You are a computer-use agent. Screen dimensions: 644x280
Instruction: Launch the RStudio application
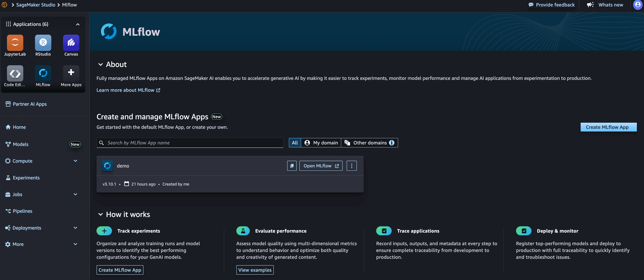(43, 43)
